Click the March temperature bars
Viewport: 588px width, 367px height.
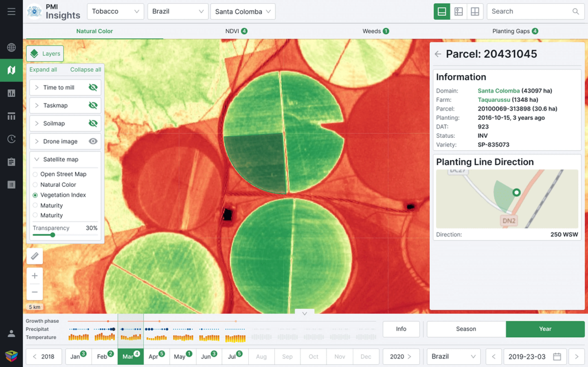click(131, 337)
